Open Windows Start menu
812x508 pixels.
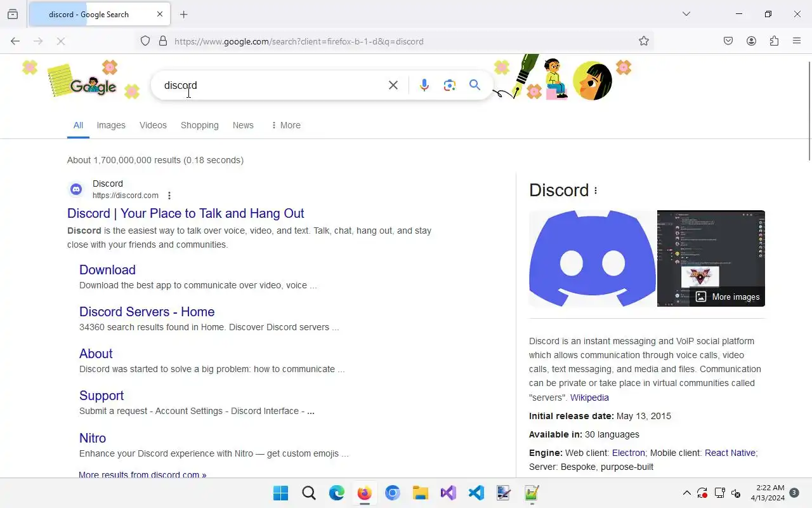coord(280,493)
